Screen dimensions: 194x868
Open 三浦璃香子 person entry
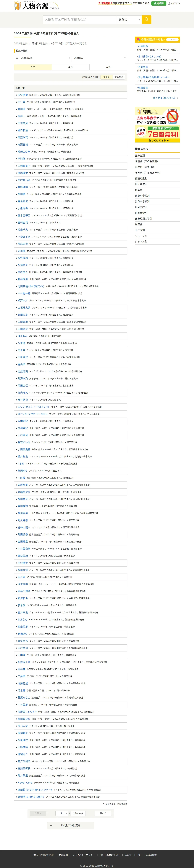(x=24, y=166)
